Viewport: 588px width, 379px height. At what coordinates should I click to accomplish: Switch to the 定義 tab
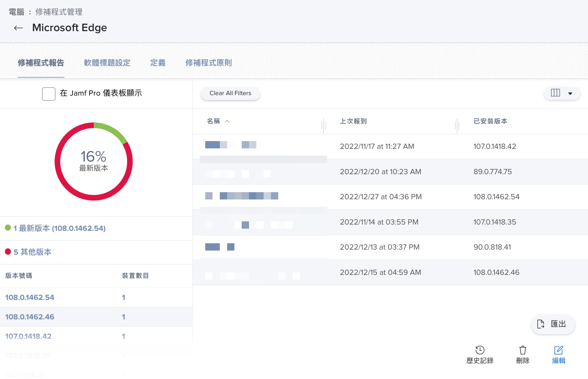pos(158,63)
